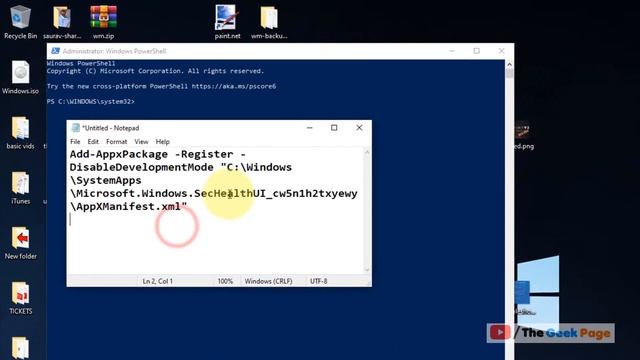The image size is (640, 360).
Task: Click in the "Add-AppxPackage" text in Notepad
Action: pos(119,154)
